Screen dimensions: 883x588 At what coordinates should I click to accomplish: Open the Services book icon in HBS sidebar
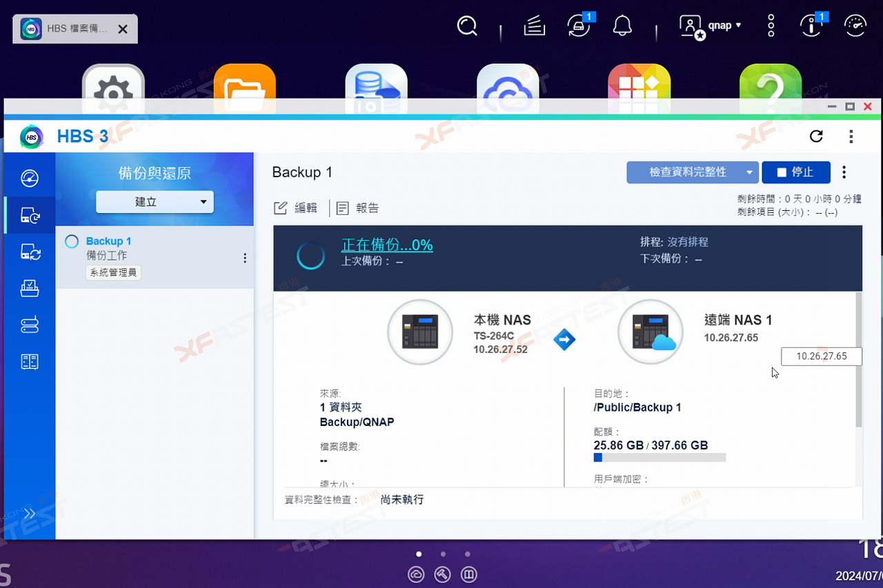tap(30, 361)
